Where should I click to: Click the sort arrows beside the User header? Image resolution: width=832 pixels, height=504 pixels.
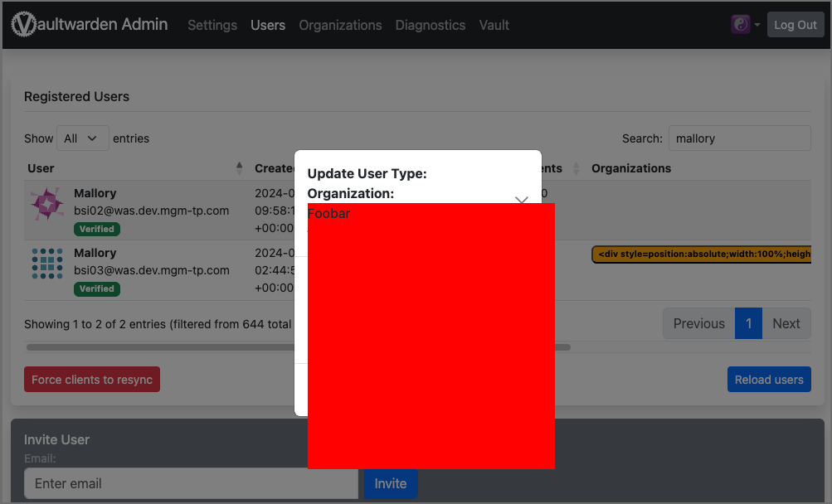coord(240,168)
